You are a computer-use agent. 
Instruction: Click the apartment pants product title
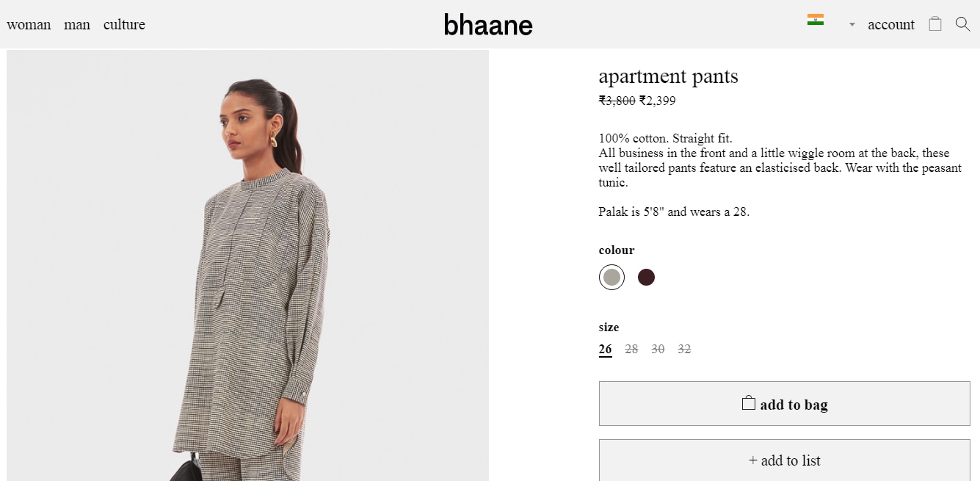[668, 76]
